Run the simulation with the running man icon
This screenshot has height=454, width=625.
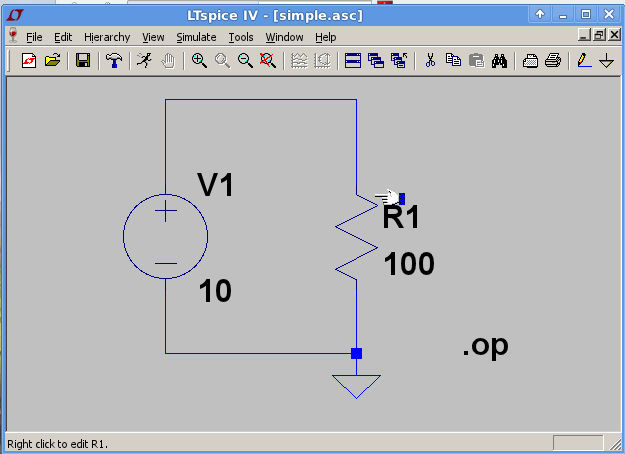click(x=145, y=61)
